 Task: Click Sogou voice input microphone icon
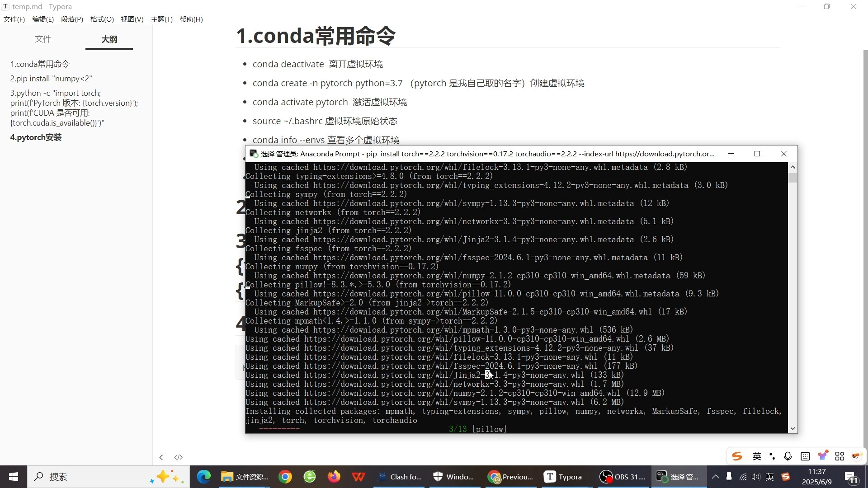pos(788,456)
